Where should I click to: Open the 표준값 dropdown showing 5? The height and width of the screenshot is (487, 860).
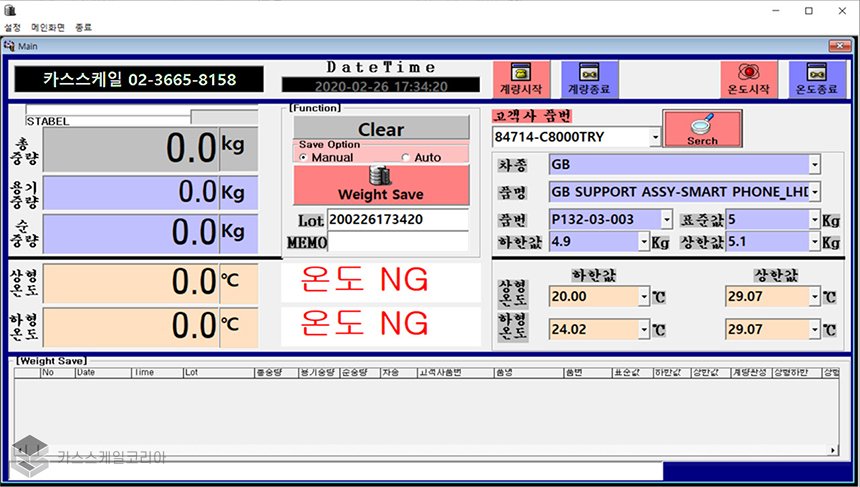814,218
